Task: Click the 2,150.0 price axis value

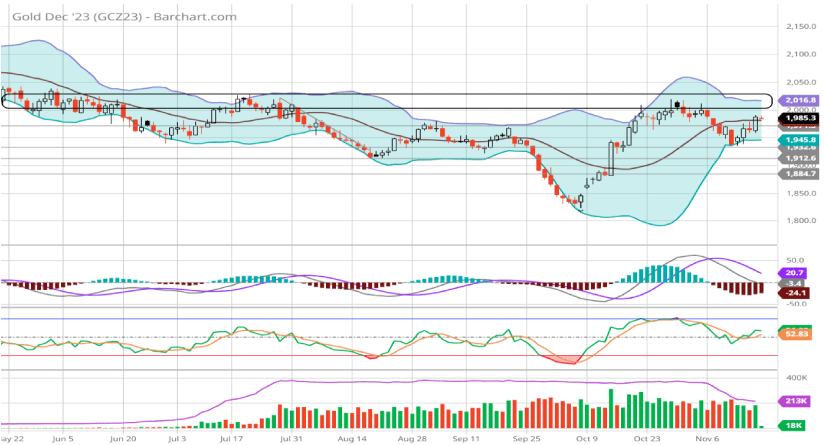Action: pos(800,26)
